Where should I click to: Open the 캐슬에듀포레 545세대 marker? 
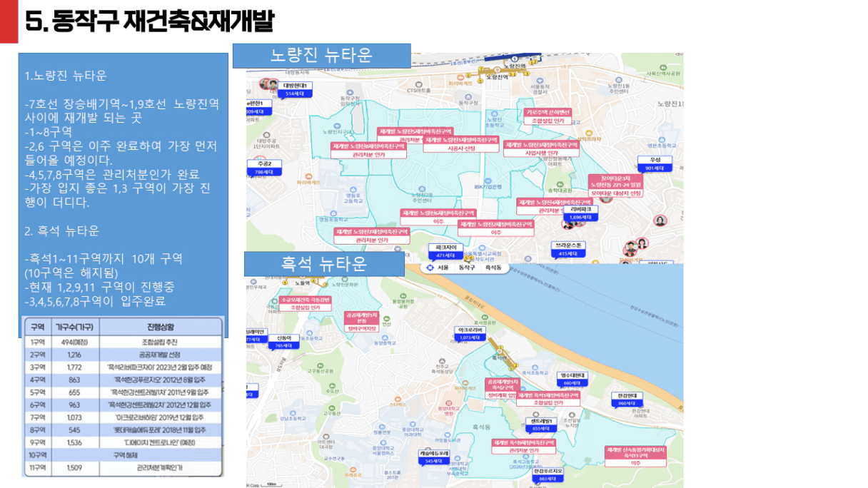434,457
